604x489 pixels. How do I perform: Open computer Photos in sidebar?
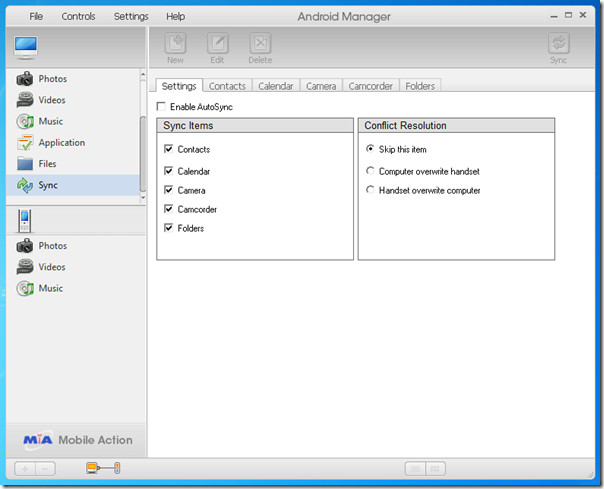click(42, 79)
